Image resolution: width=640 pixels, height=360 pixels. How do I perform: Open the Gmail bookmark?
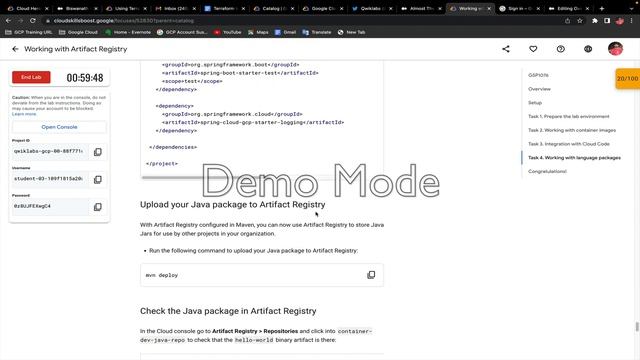click(x=285, y=32)
